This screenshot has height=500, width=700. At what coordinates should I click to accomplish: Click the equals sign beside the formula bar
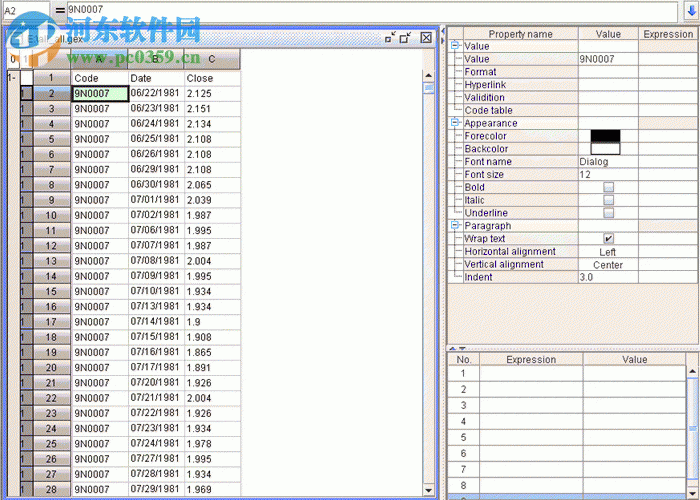click(x=60, y=9)
